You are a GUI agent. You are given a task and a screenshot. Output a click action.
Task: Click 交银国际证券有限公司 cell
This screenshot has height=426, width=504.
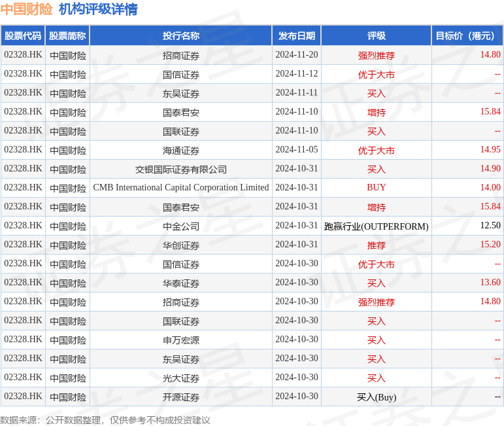click(181, 169)
